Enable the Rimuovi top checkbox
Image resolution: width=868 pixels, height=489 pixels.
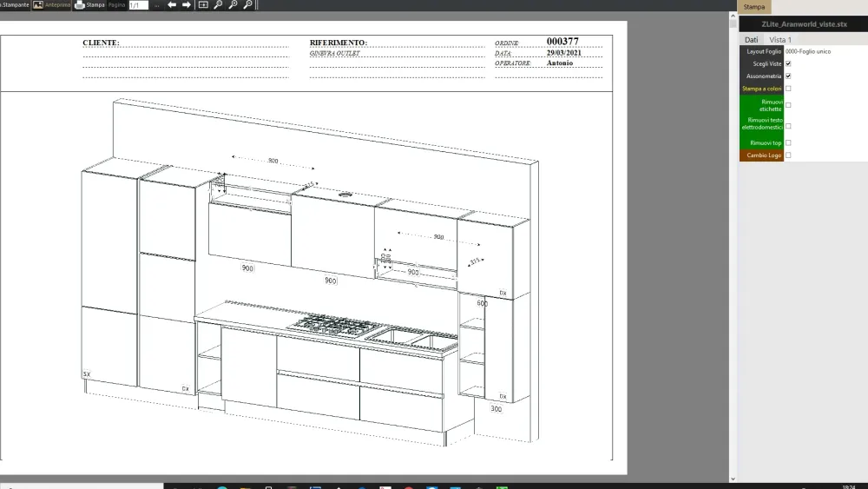click(788, 142)
